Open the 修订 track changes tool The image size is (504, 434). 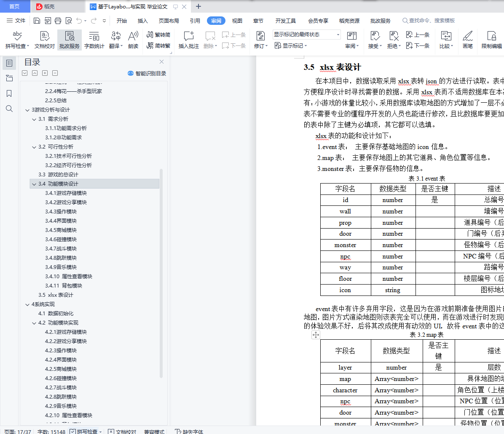coord(261,40)
